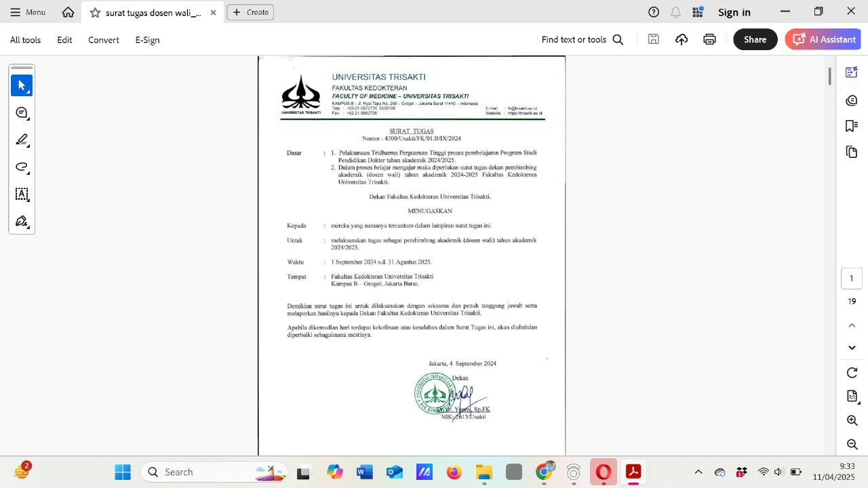868x488 pixels.
Task: Launch the AI Assistant button
Action: coord(823,39)
